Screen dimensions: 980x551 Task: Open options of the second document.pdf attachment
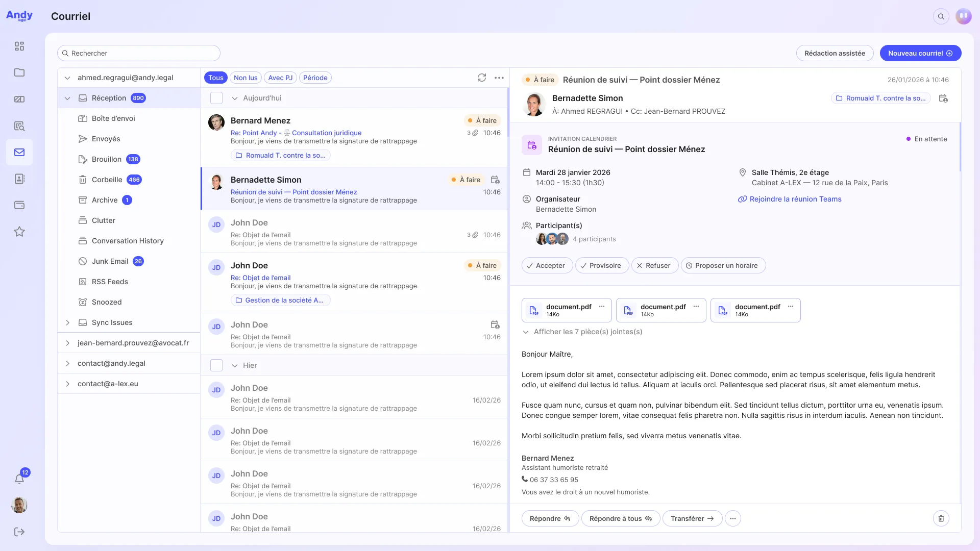696,307
